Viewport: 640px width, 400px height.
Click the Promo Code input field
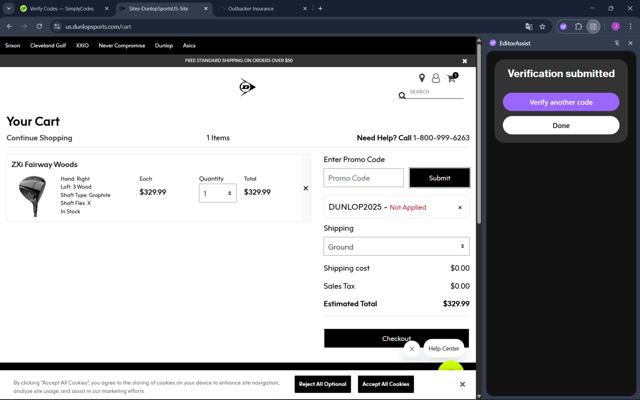(x=363, y=178)
